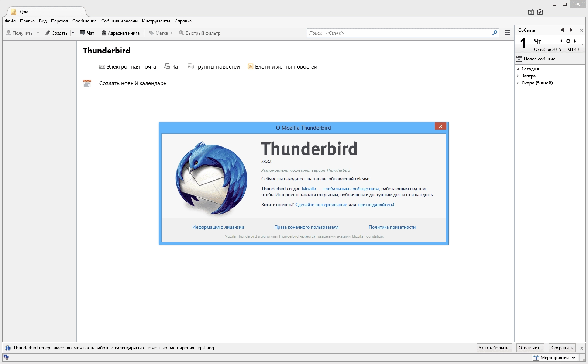Open the Метка tag dropdown

tap(161, 33)
